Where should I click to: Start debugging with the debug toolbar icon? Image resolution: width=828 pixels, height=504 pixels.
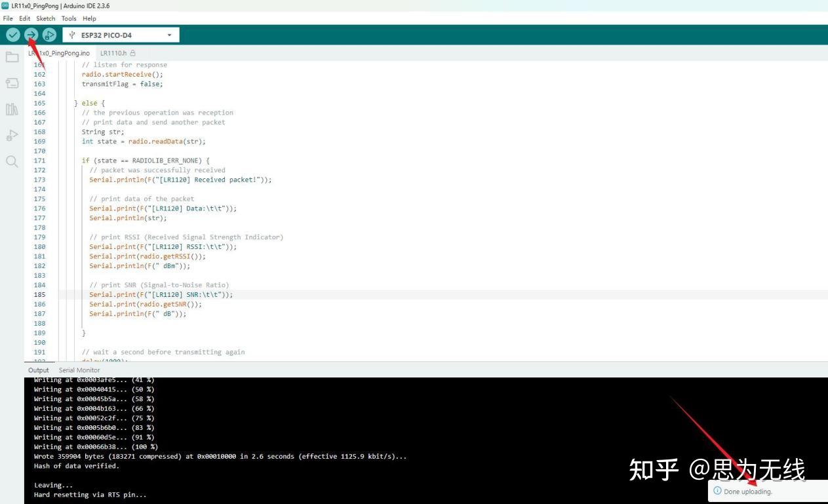tap(49, 34)
